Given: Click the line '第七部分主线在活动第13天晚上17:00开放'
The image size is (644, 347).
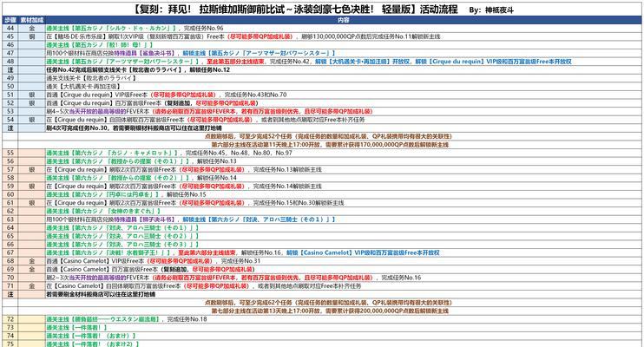Looking at the screenshot, I should click(x=330, y=311).
